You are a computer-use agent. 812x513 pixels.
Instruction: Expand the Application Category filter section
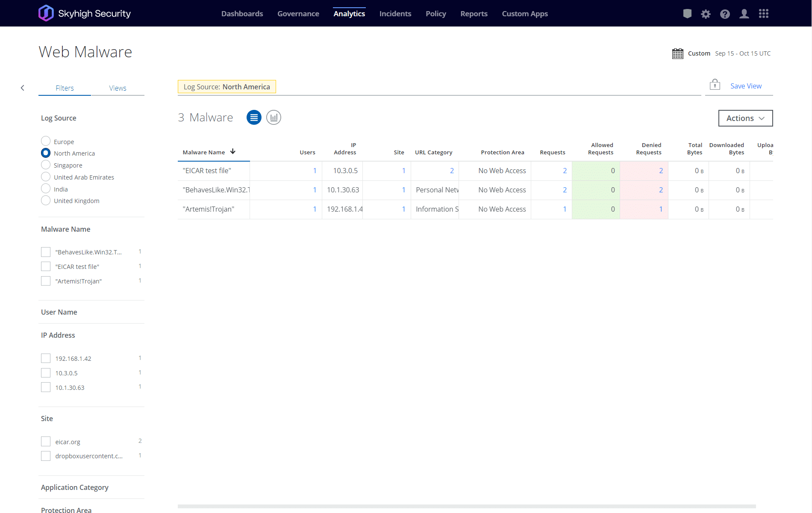75,487
